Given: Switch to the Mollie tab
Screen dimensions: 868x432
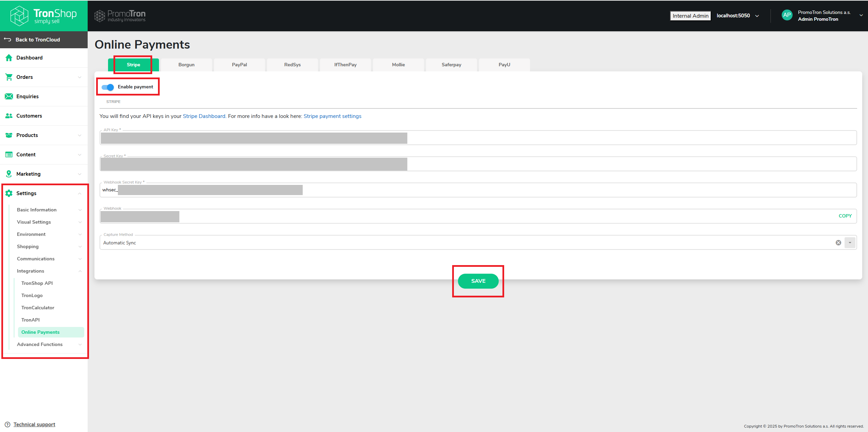Looking at the screenshot, I should (398, 65).
